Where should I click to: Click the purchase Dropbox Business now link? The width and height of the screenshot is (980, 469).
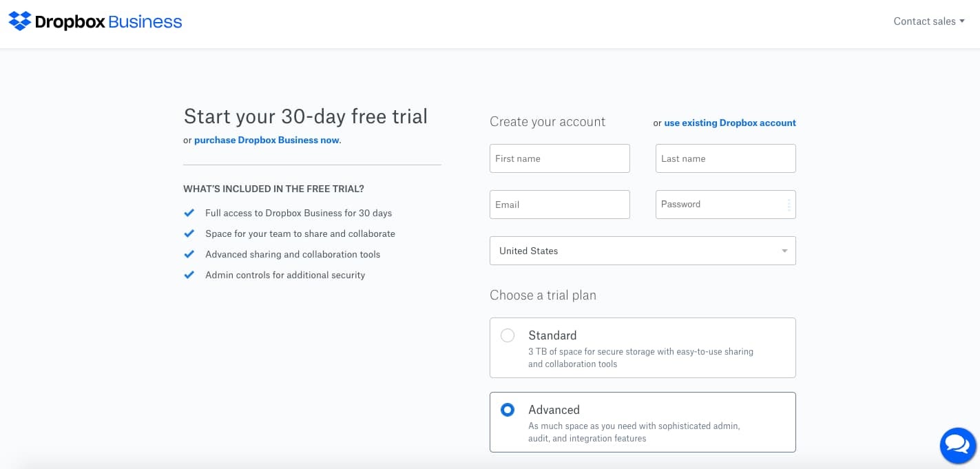pos(267,140)
